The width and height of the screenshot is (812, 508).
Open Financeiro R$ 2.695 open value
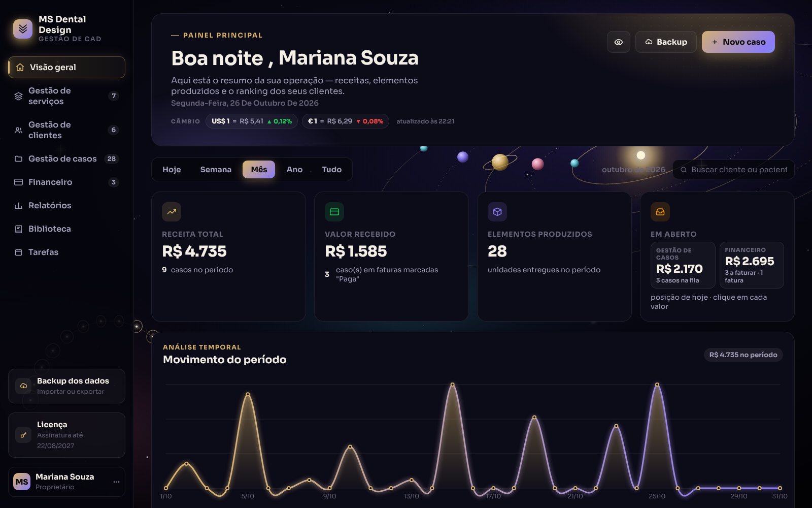pos(752,265)
